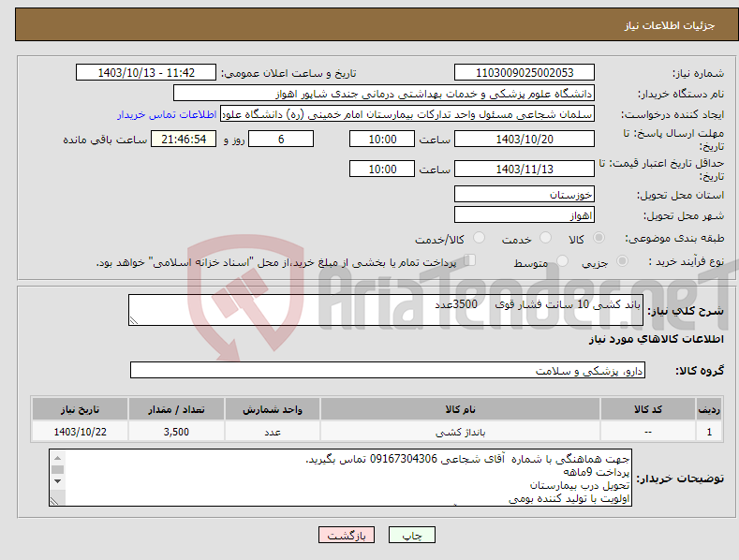739x560 pixels.
Task: Click the remaining days field showing 6
Action: point(281,139)
